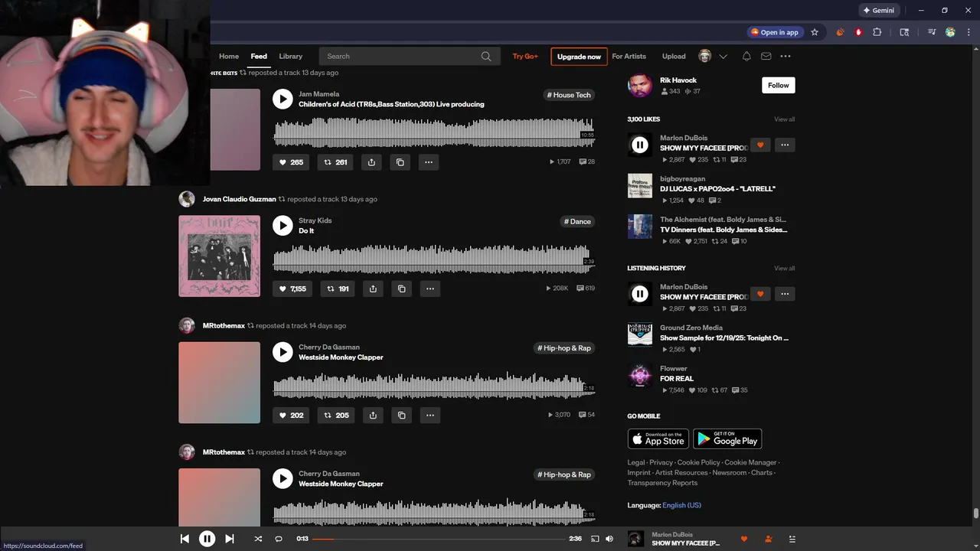View all 3,100 likes
This screenshot has width=980, height=551.
784,119
